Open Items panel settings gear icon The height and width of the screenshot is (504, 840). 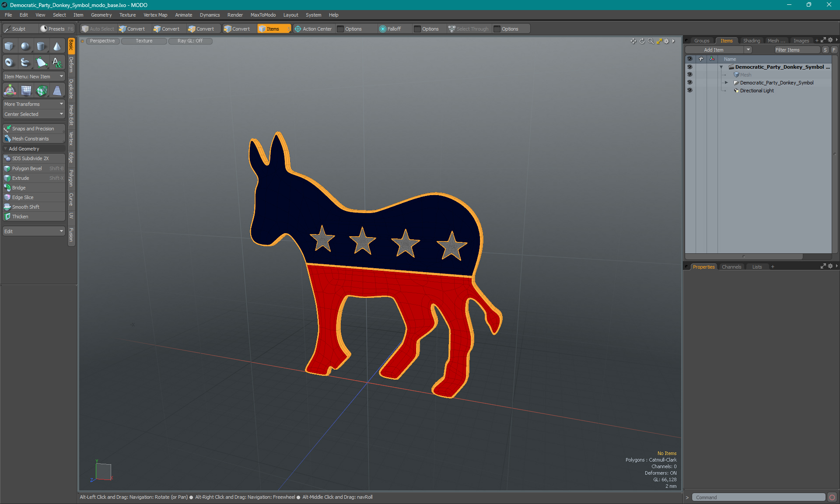(x=830, y=40)
